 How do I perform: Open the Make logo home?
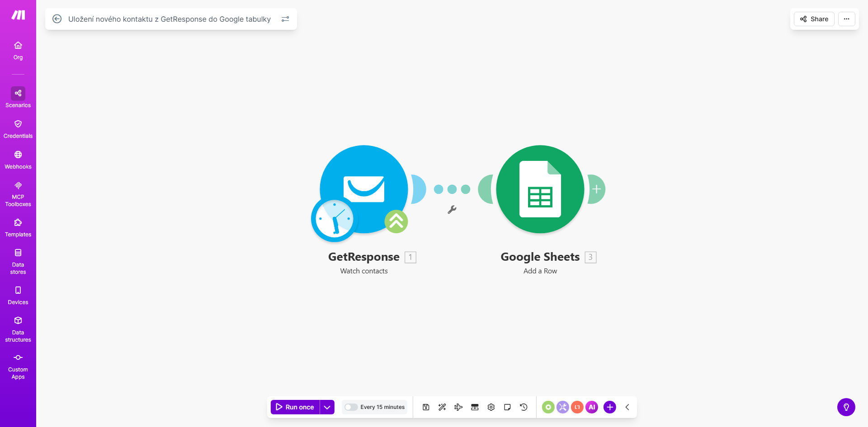18,15
